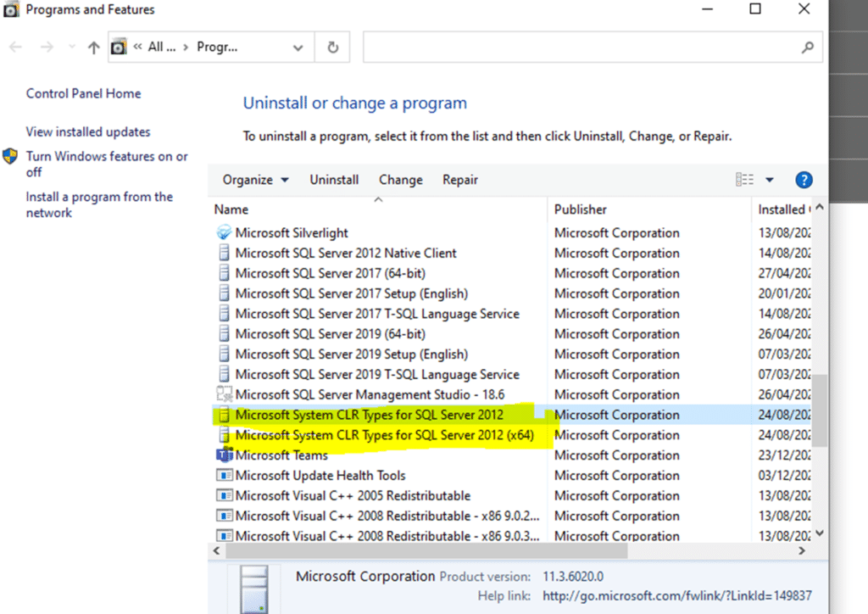This screenshot has width=868, height=614.
Task: Open Turn Windows features on or off
Action: point(107,164)
